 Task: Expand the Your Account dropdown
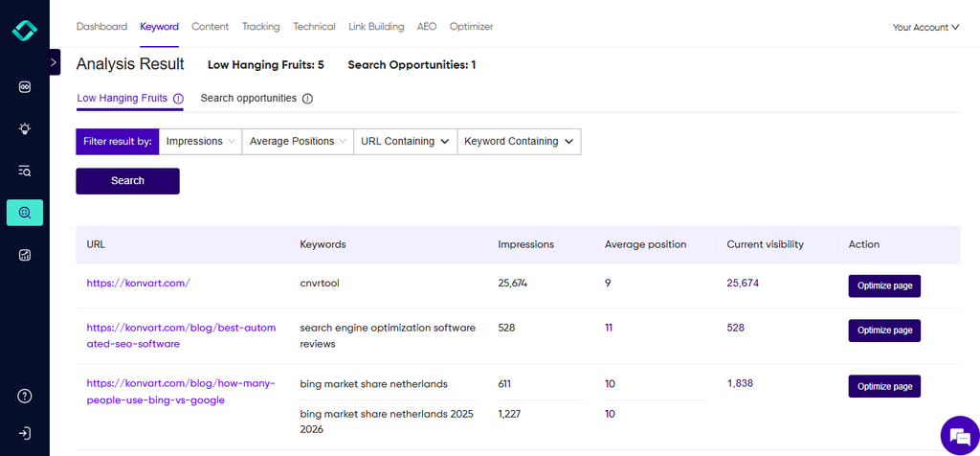[925, 28]
